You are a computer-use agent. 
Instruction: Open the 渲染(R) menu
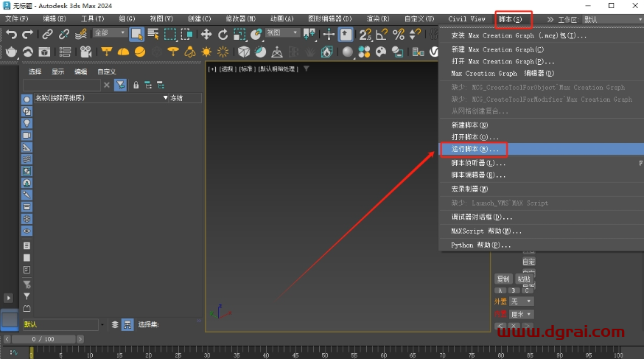click(378, 19)
